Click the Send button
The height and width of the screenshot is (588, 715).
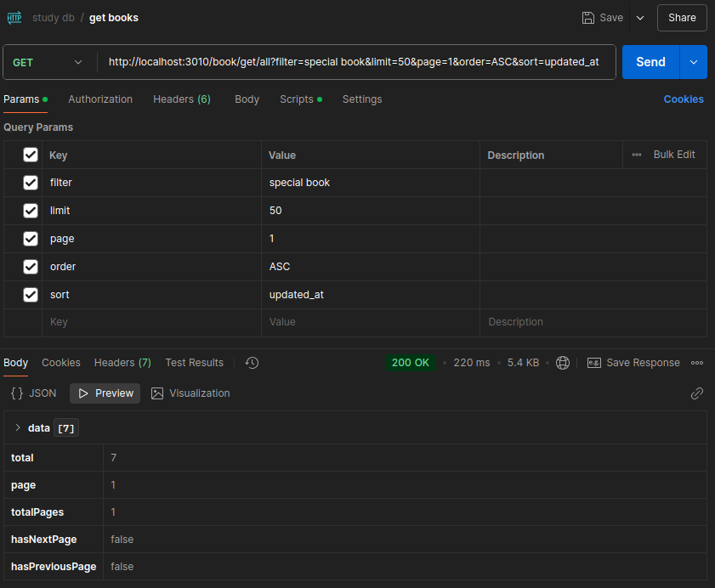(650, 62)
